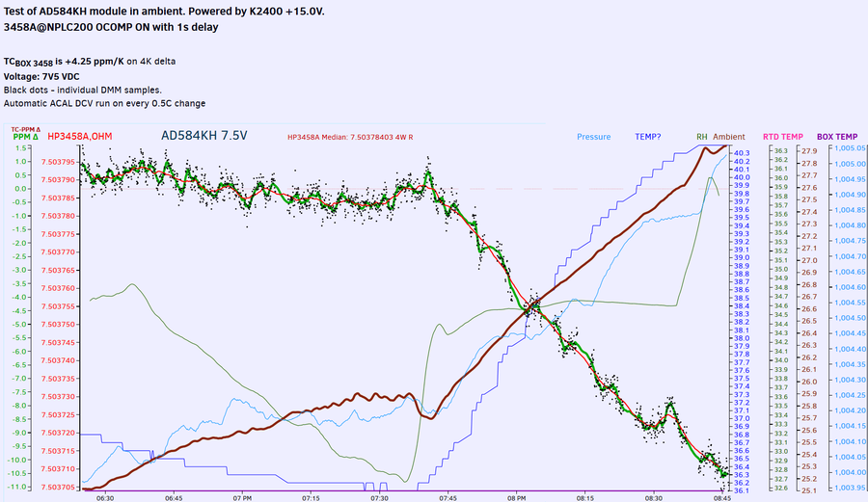Select the 'Ambient' legend label
Image resolution: width=868 pixels, height=502 pixels.
coord(728,137)
